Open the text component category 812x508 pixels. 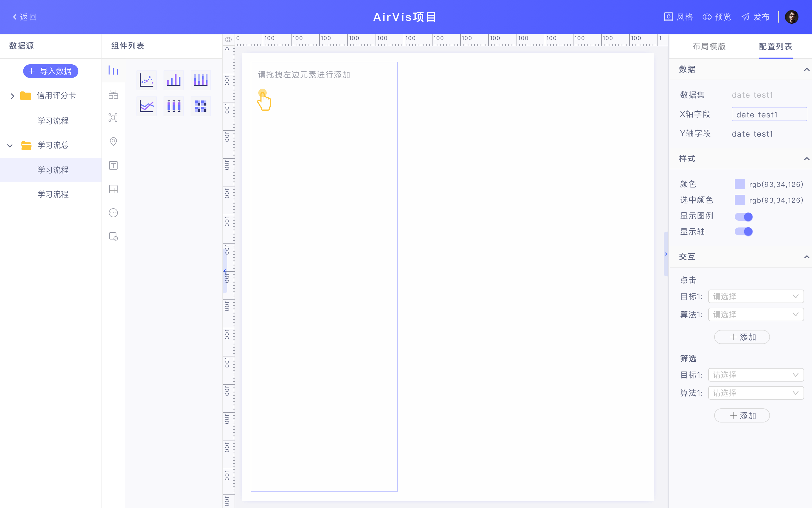click(113, 165)
